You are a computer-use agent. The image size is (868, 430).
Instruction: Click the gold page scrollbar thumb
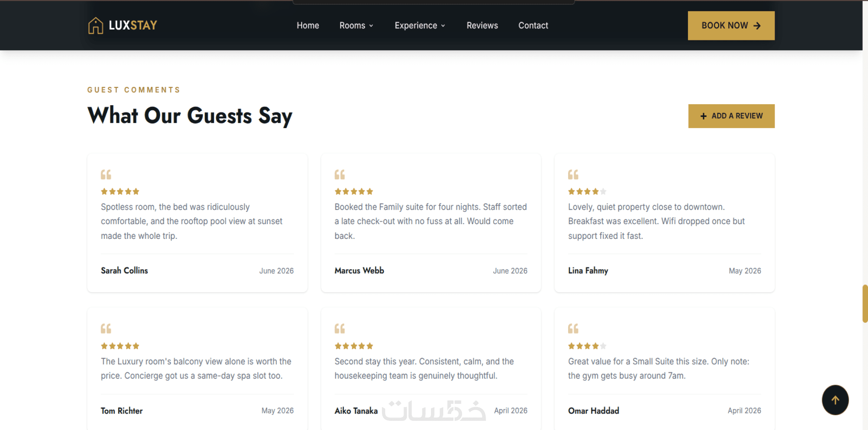point(865,304)
